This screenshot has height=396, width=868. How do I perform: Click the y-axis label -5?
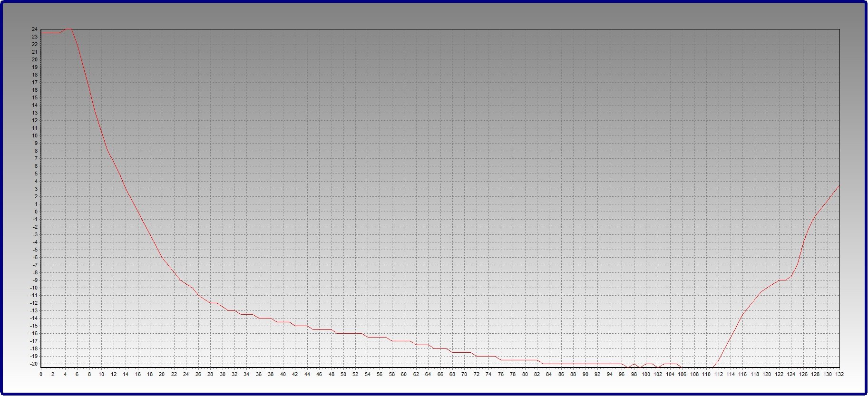click(x=35, y=250)
